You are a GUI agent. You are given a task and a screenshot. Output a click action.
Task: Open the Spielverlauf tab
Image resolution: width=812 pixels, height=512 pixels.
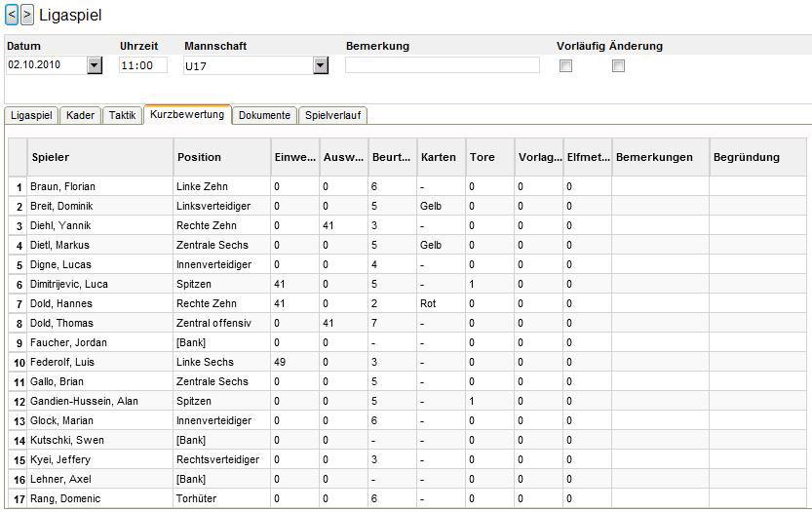click(x=333, y=115)
